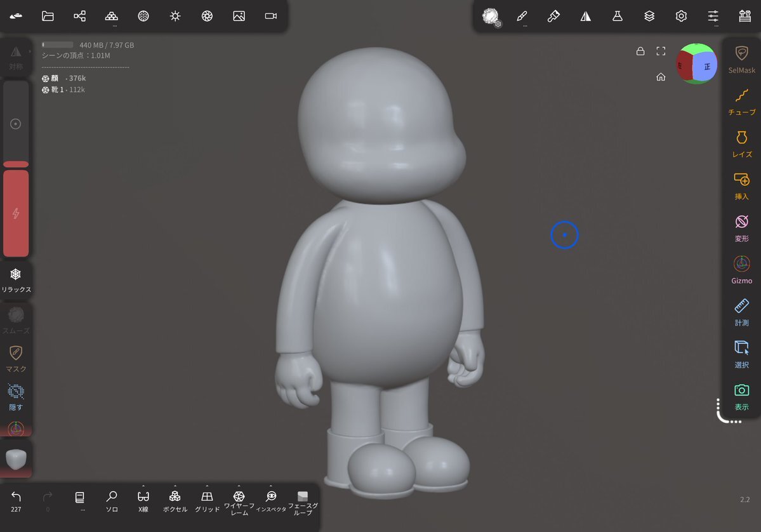
Task: Expand the インスペクタ inspector options
Action: pyautogui.click(x=271, y=501)
